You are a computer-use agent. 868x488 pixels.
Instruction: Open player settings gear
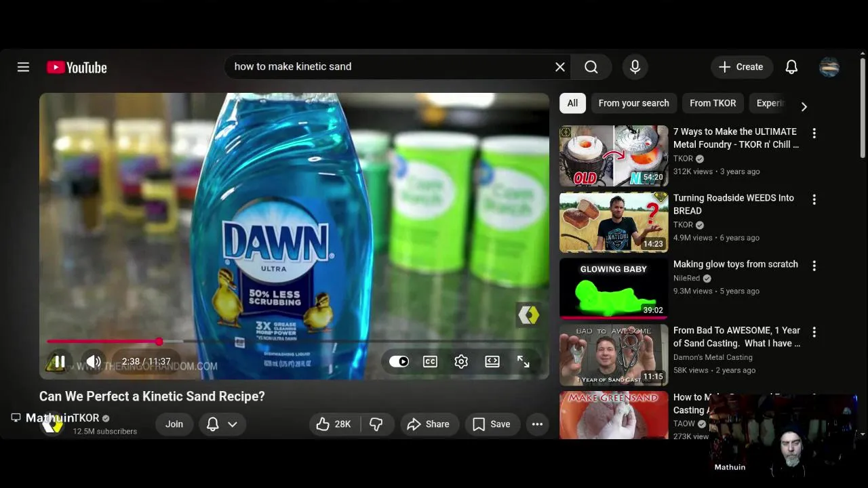pyautogui.click(x=461, y=362)
